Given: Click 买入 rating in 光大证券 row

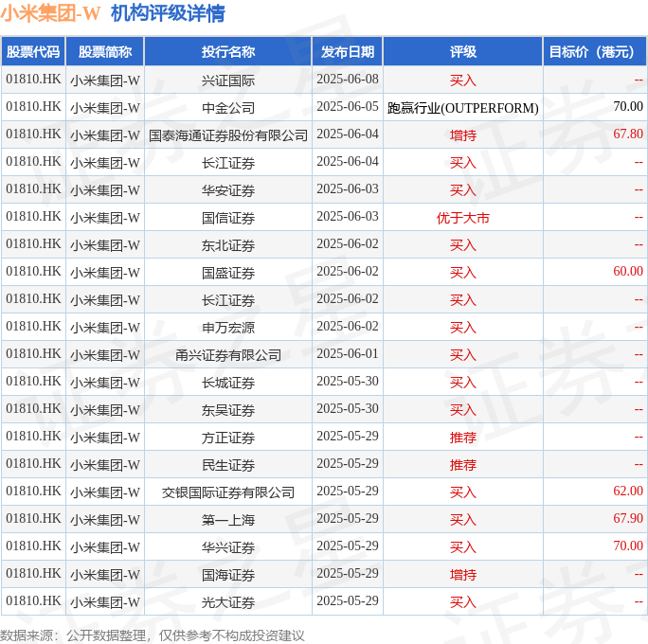Looking at the screenshot, I should coord(463,602).
